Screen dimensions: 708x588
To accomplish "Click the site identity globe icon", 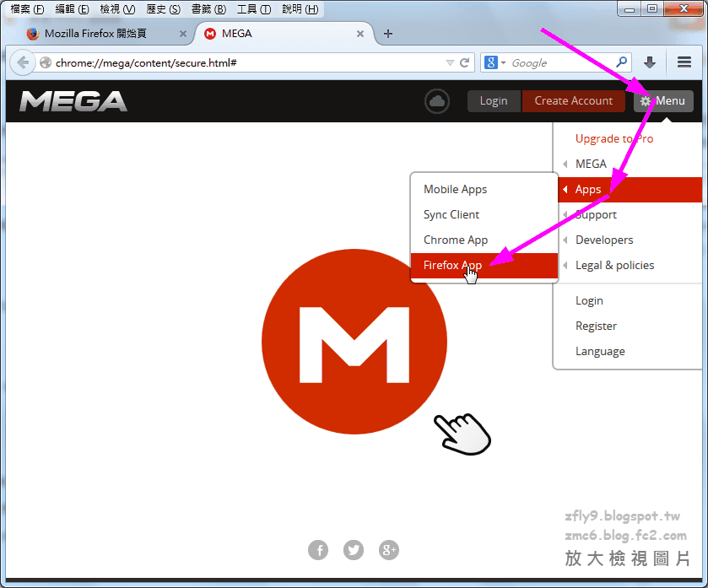I will pos(46,62).
